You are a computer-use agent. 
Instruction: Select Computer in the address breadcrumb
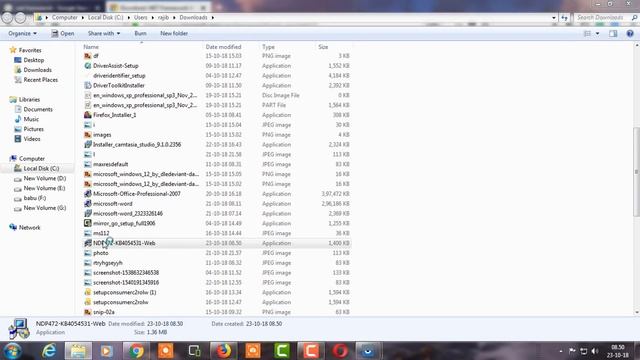pos(64,18)
